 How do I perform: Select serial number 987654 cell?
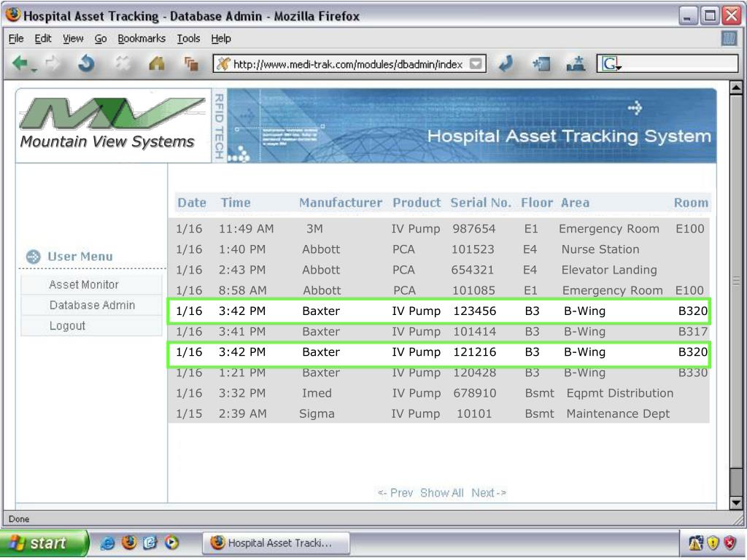[x=474, y=229]
